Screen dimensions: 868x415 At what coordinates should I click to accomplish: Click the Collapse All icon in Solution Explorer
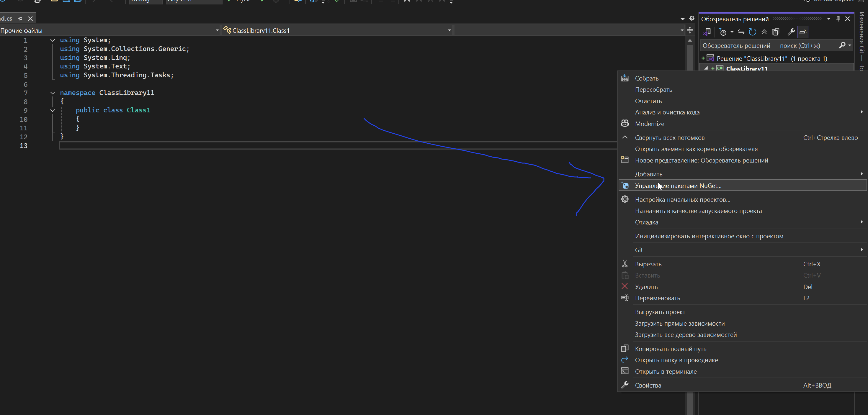tap(764, 32)
